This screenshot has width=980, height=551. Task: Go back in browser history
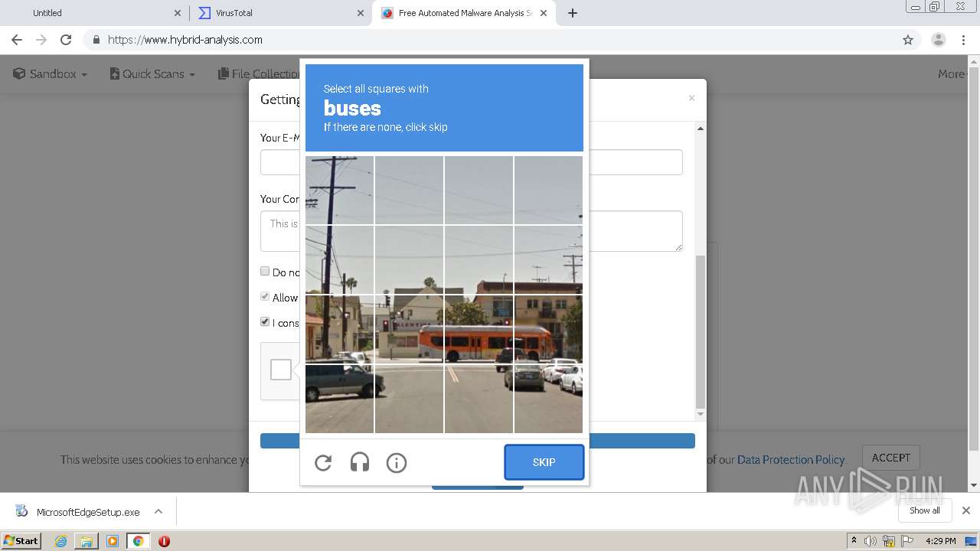point(17,40)
